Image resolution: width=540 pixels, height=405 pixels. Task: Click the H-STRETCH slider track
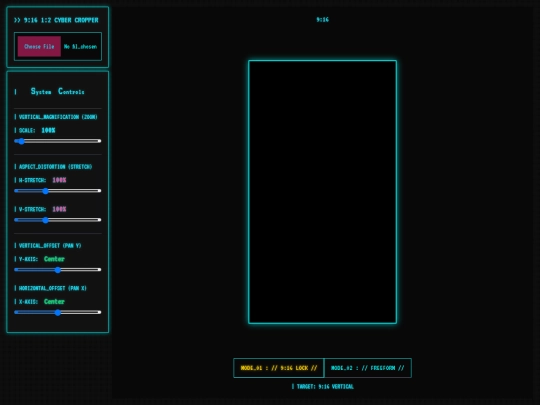click(58, 191)
